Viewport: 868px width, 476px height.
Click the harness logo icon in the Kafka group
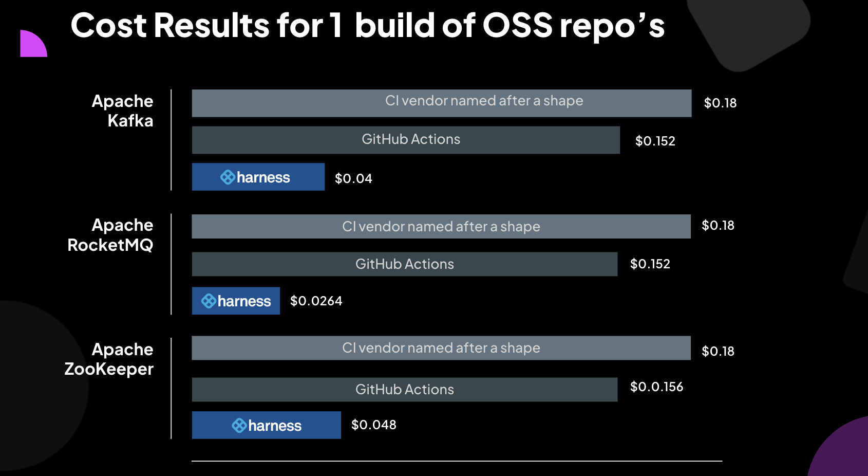pos(228,177)
